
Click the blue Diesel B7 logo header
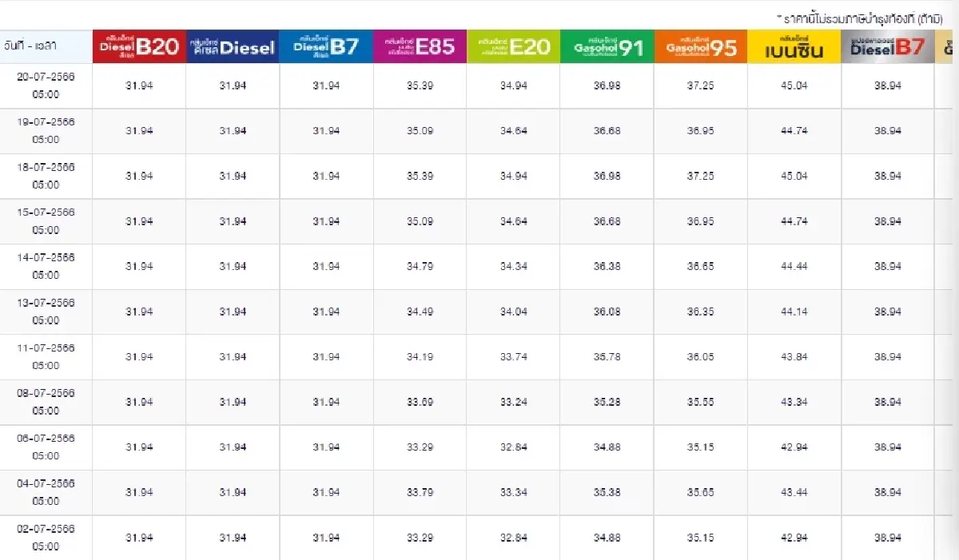326,47
